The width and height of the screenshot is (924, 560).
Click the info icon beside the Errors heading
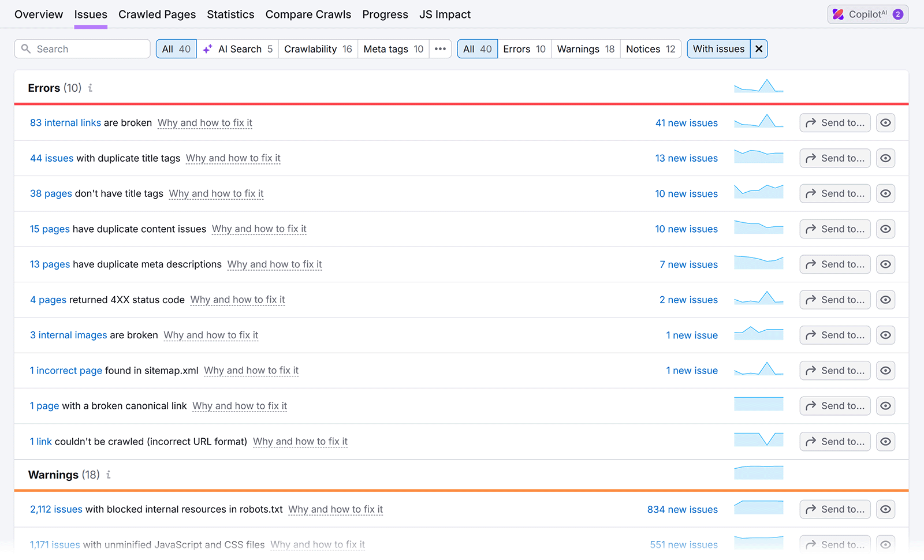[x=91, y=88]
